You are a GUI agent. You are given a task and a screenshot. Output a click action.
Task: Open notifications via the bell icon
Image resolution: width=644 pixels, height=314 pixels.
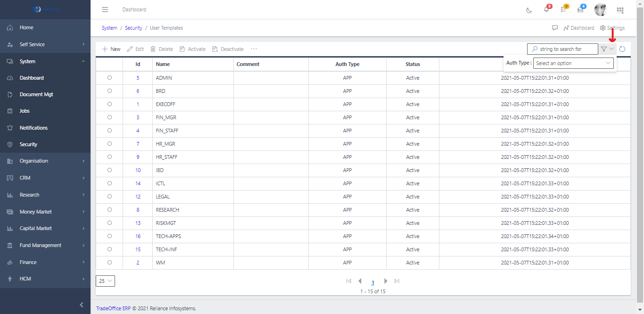[x=546, y=10]
